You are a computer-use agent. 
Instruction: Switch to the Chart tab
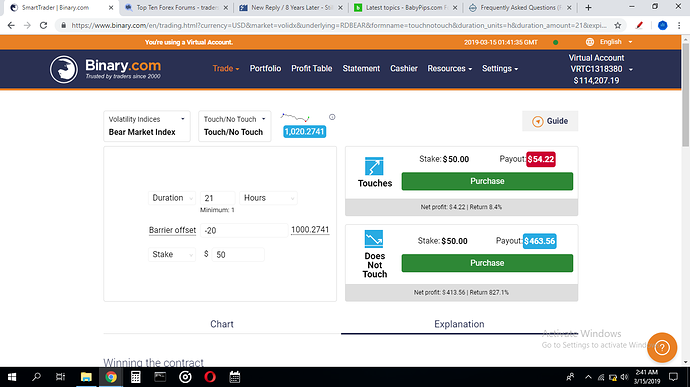222,324
